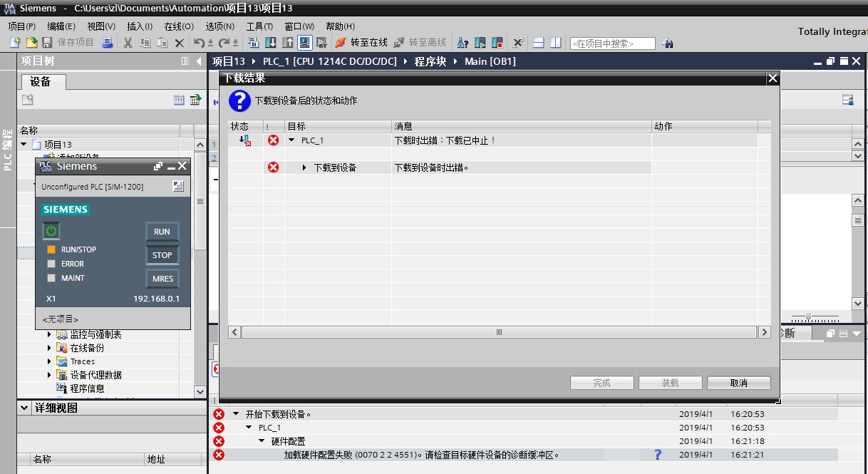
Task: Expand the 下载到设备 row in results
Action: 304,168
